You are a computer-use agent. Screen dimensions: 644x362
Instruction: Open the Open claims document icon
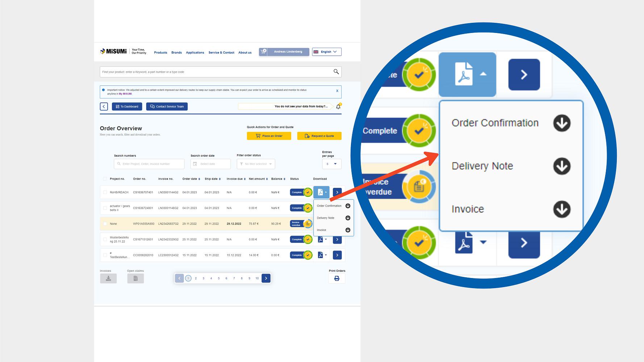click(x=135, y=278)
